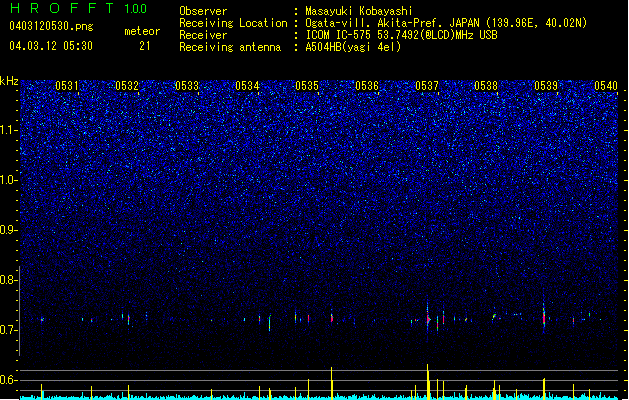
Task: Click the tallest yellow power spike near 0537
Action: (x=428, y=382)
